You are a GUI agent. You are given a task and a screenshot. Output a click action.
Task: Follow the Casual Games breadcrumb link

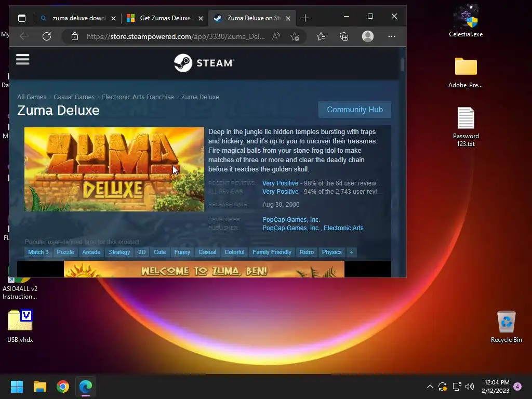click(x=74, y=97)
